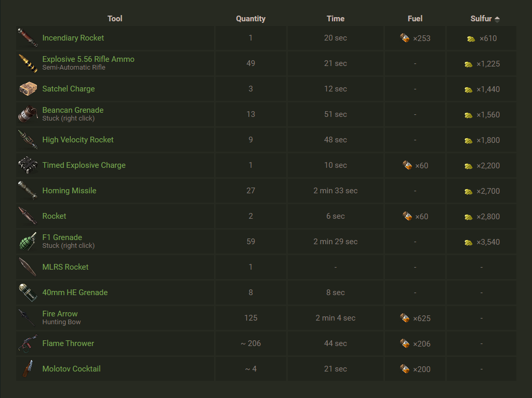
Task: Sort table by Quantity column header
Action: [x=250, y=19]
